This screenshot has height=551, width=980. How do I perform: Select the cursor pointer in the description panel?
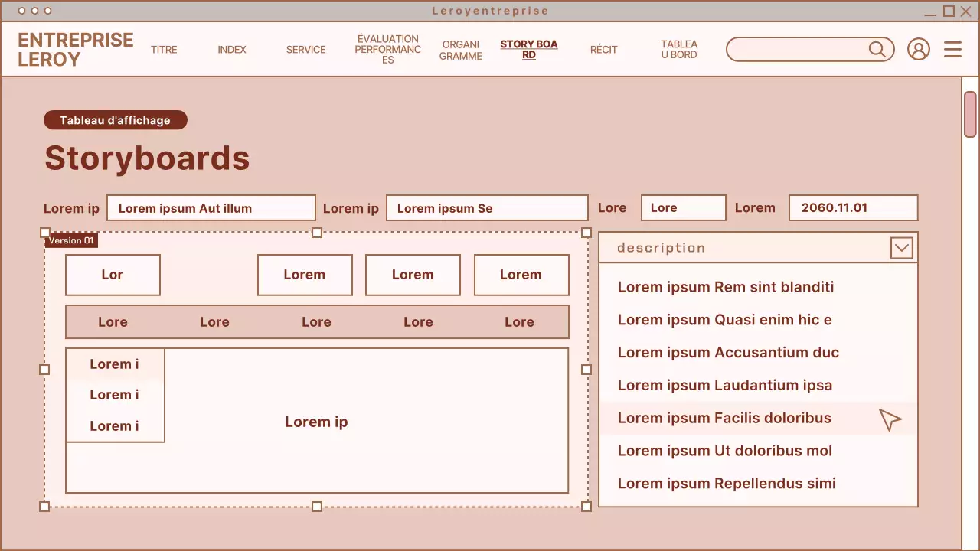point(890,419)
